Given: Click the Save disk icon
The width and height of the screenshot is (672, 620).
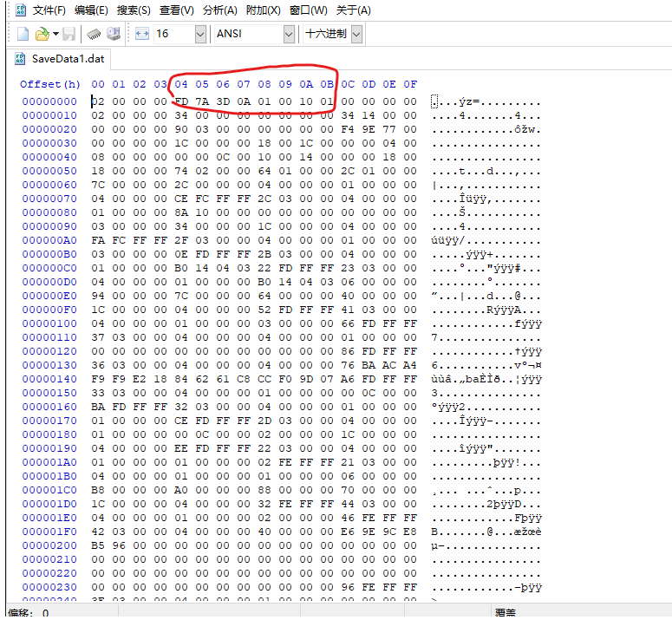Looking at the screenshot, I should coord(69,34).
